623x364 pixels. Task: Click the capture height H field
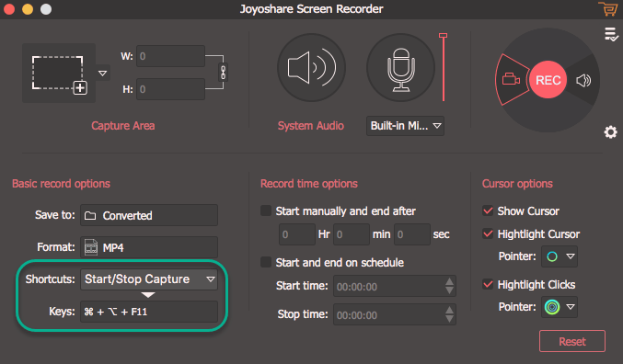tap(171, 89)
